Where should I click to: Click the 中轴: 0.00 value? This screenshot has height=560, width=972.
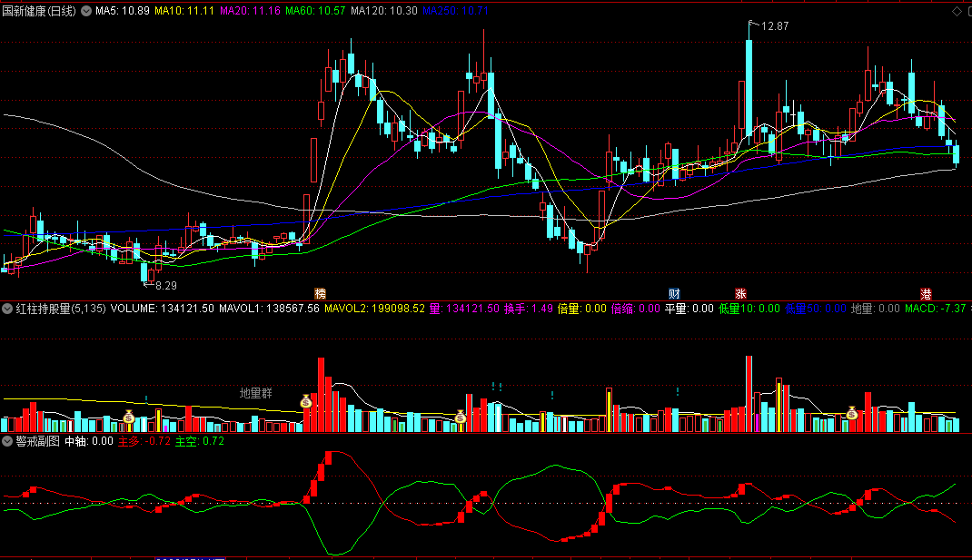coord(89,441)
